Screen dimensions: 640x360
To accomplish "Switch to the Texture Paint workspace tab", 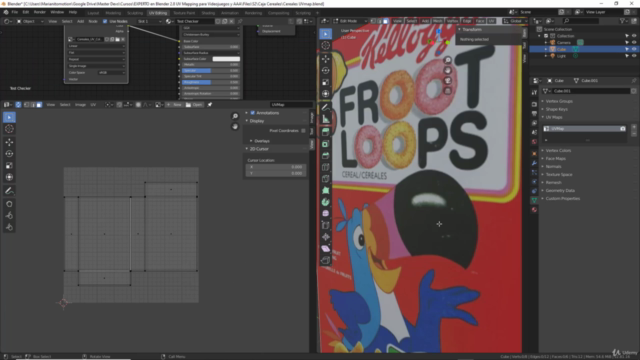I will [184, 13].
